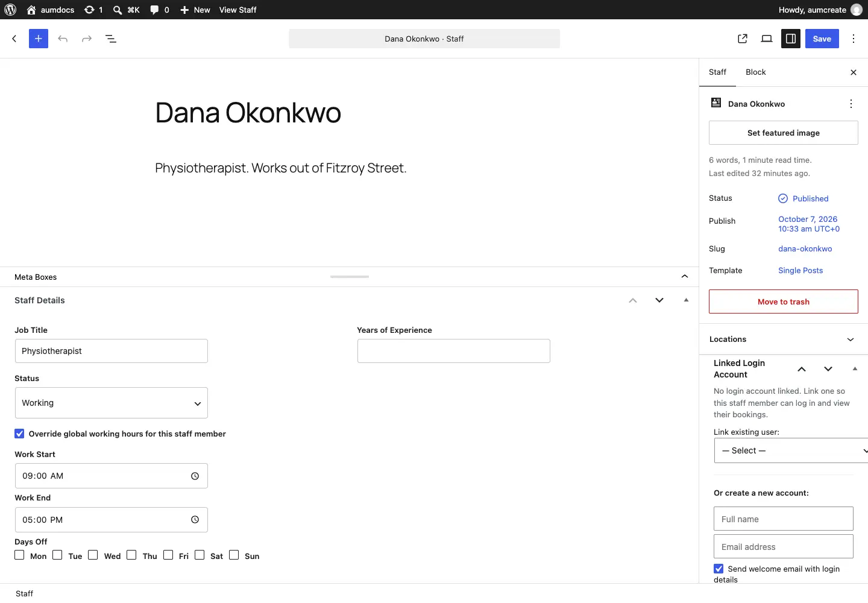The height and width of the screenshot is (603, 868).
Task: Uncheck Override global working hours checkbox
Action: [x=20, y=434]
